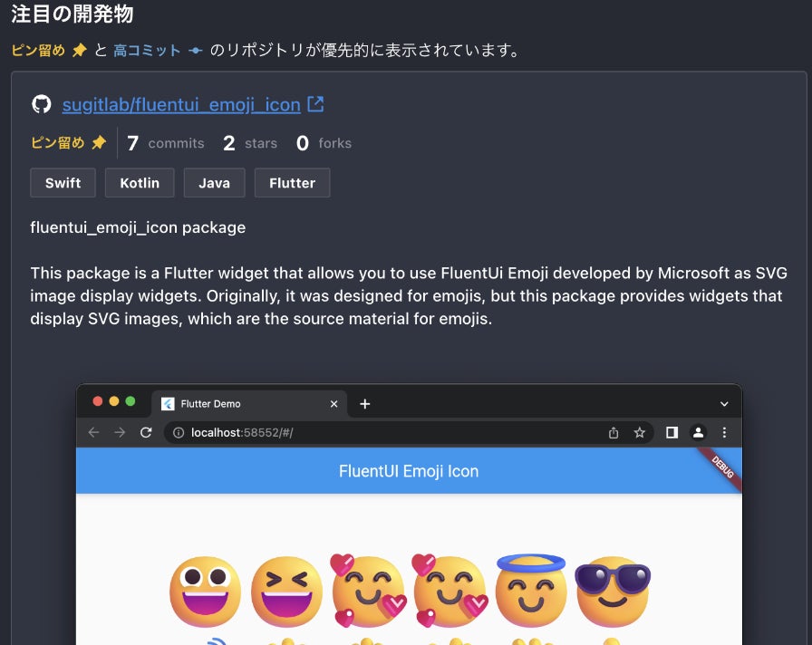Click the ピン留め text in the header line
The image size is (812, 645).
[38, 50]
